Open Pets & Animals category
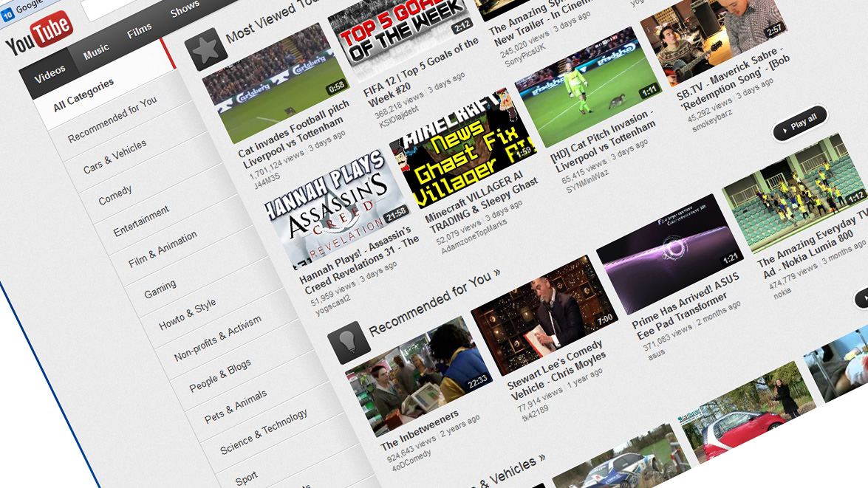Image resolution: width=868 pixels, height=488 pixels. (x=235, y=407)
